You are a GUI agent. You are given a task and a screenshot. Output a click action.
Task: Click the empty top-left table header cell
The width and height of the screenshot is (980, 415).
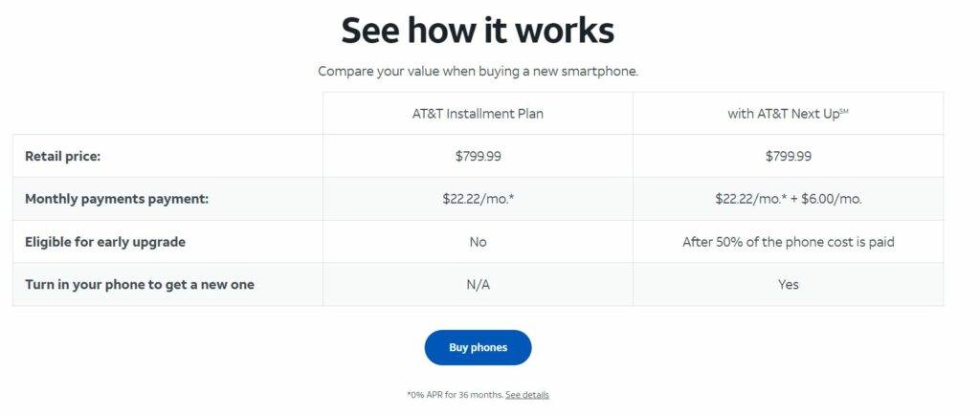(167, 114)
